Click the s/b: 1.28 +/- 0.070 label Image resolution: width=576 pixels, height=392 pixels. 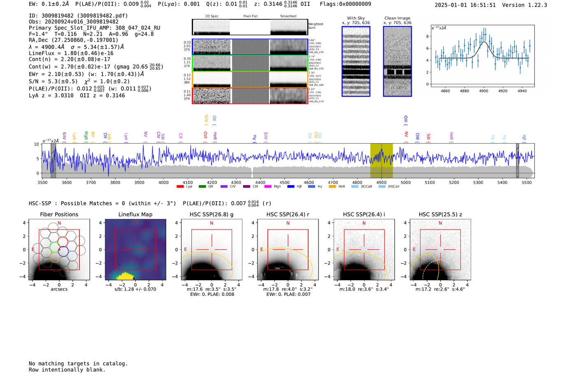click(135, 289)
